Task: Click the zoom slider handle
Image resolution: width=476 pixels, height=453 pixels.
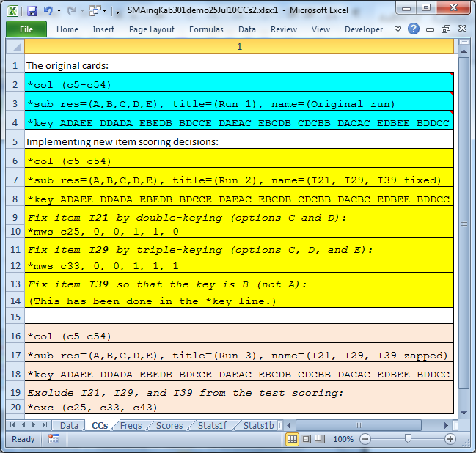Action: click(x=408, y=439)
